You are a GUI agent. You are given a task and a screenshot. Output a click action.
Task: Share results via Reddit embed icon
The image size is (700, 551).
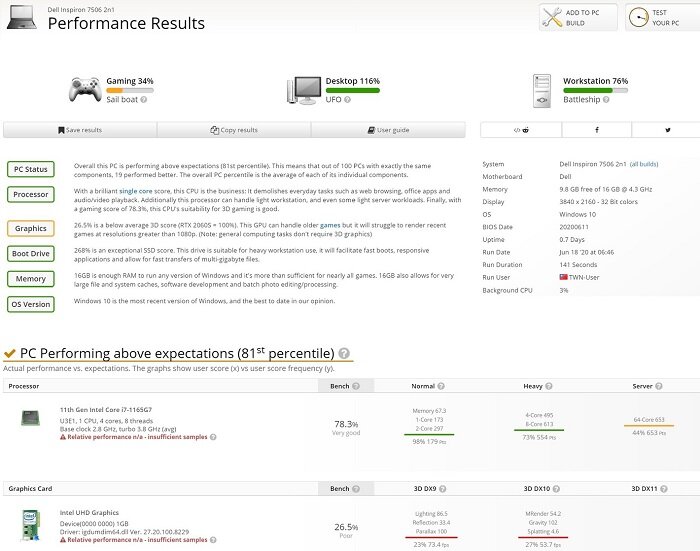pyautogui.click(x=521, y=130)
